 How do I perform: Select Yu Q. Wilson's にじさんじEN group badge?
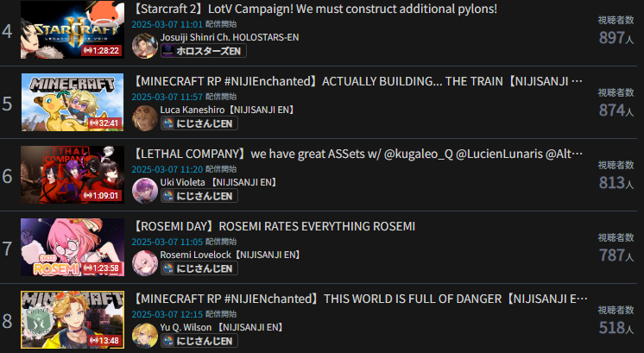[199, 341]
